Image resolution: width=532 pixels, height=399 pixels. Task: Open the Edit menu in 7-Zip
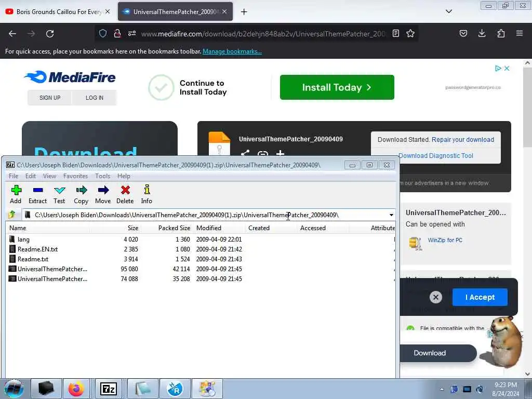31,176
